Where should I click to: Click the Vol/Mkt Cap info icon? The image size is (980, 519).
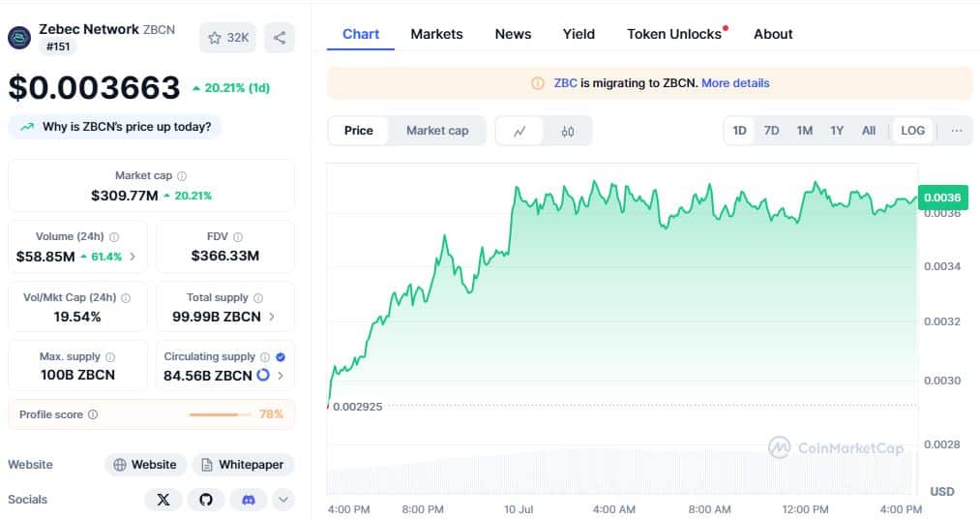point(126,298)
